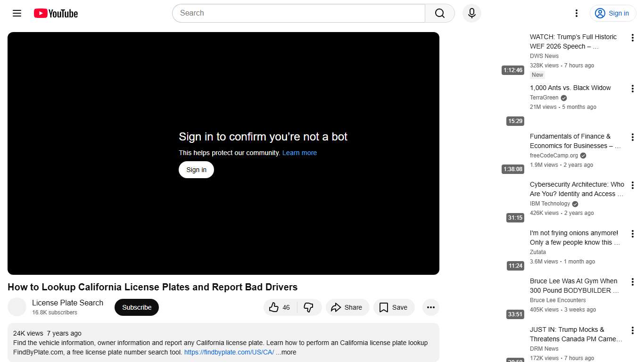The image size is (644, 362).
Task: Click the search magnifying glass icon
Action: [438, 13]
